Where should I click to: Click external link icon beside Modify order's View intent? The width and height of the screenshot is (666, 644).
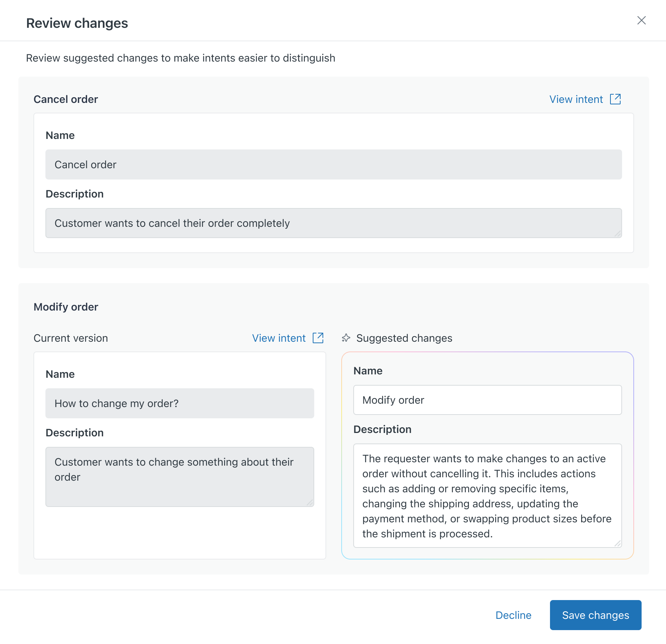click(318, 338)
